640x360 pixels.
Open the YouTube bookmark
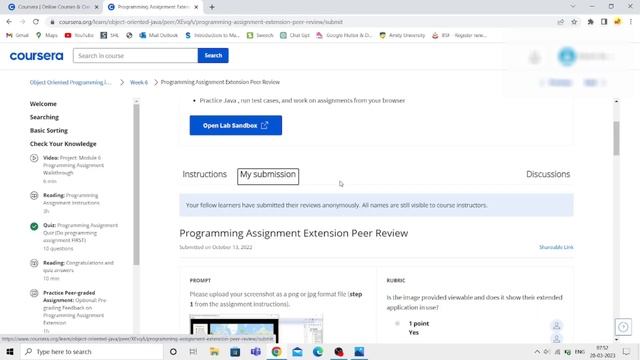point(79,36)
